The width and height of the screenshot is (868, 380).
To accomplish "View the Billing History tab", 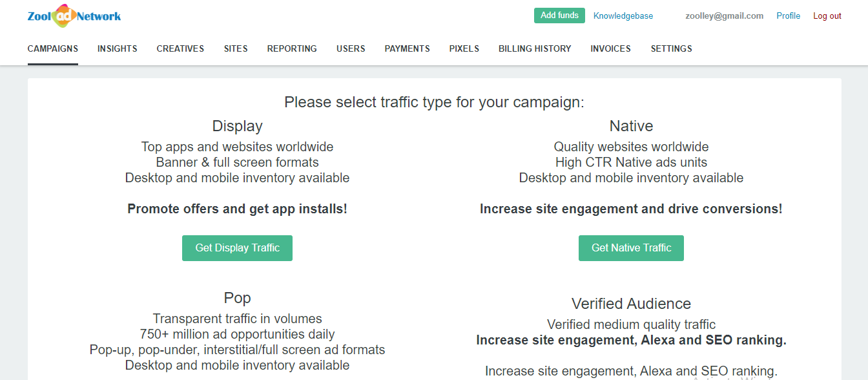I will click(x=535, y=48).
